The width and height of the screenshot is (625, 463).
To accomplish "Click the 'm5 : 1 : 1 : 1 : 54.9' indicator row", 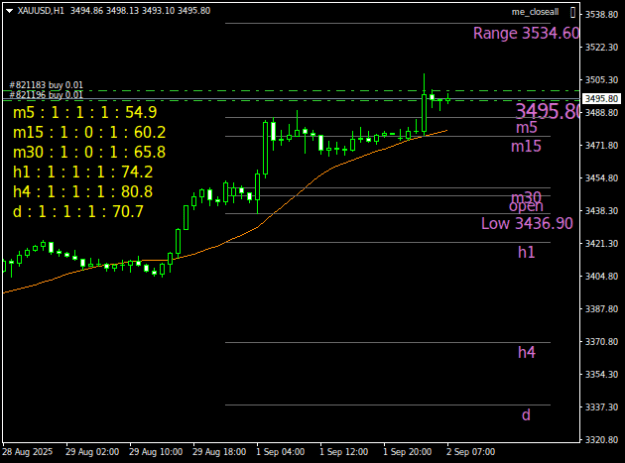I will pyautogui.click(x=85, y=113).
